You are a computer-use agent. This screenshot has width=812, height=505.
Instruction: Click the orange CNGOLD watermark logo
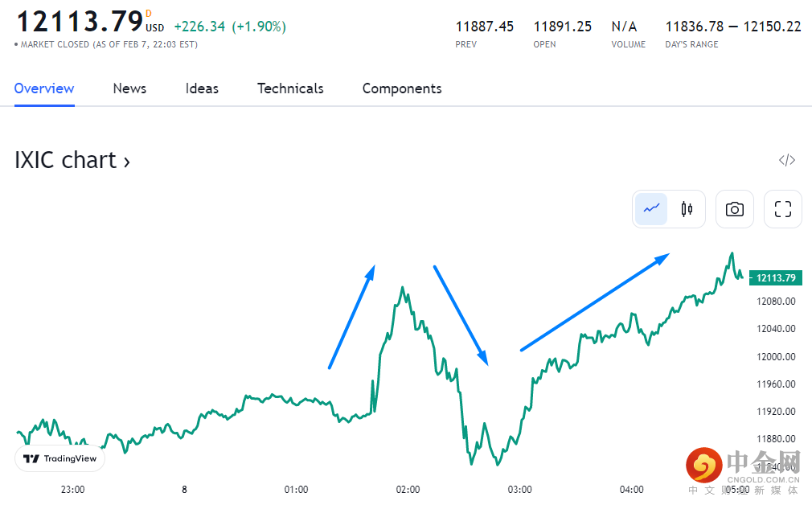pyautogui.click(x=704, y=465)
